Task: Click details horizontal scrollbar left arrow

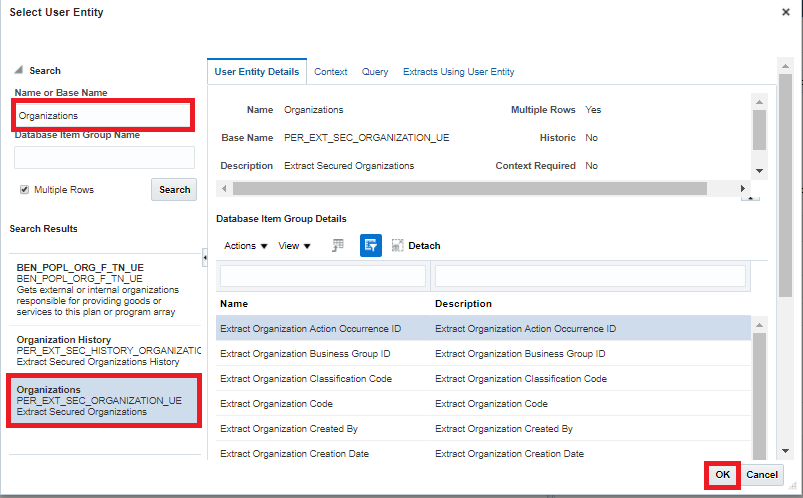Action: coord(224,189)
